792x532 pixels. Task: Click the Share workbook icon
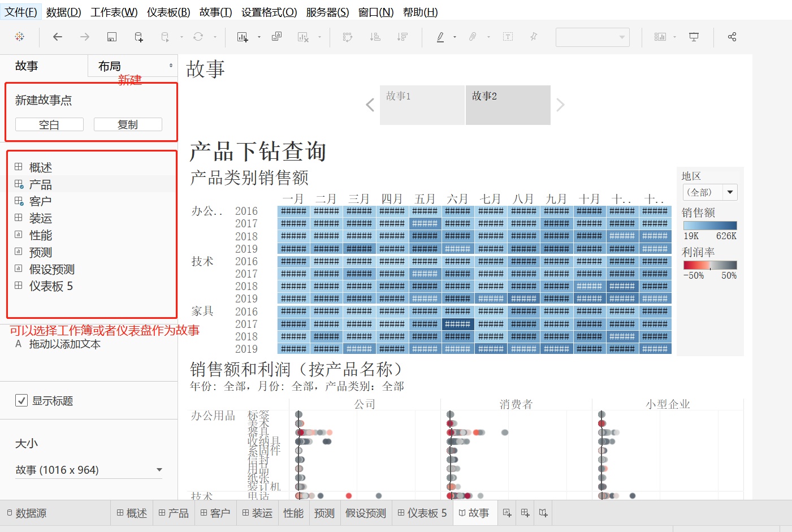[732, 37]
